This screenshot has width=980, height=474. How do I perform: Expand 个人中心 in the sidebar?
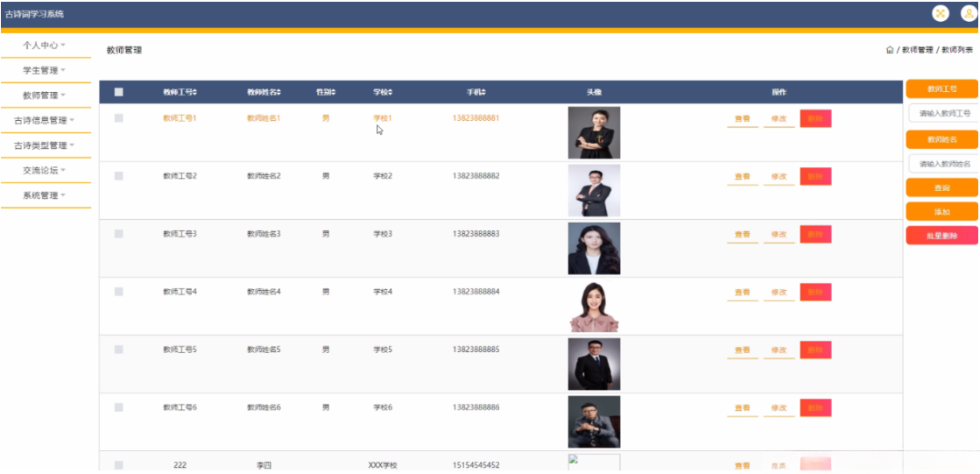pos(45,45)
